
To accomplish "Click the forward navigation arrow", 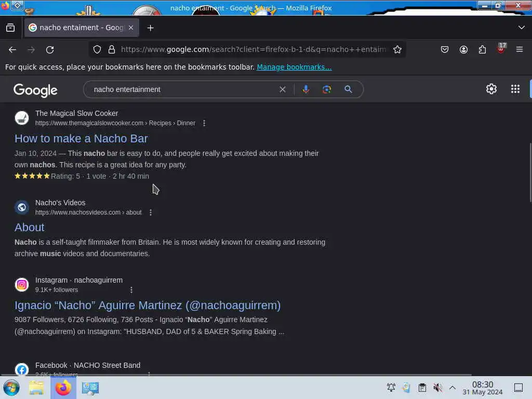I will pyautogui.click(x=31, y=50).
